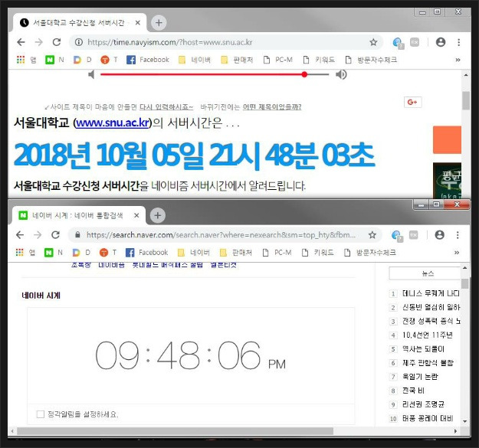Open 네이버 bookmark folder in top window
This screenshot has height=448, width=479.
(x=195, y=60)
